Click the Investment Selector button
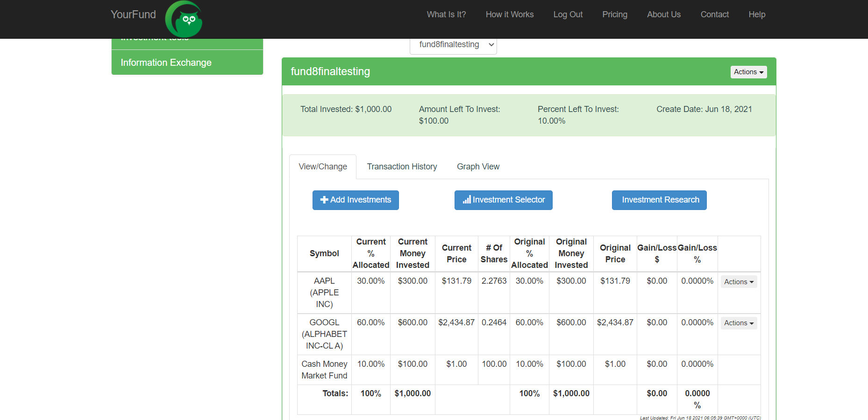 [x=503, y=200]
